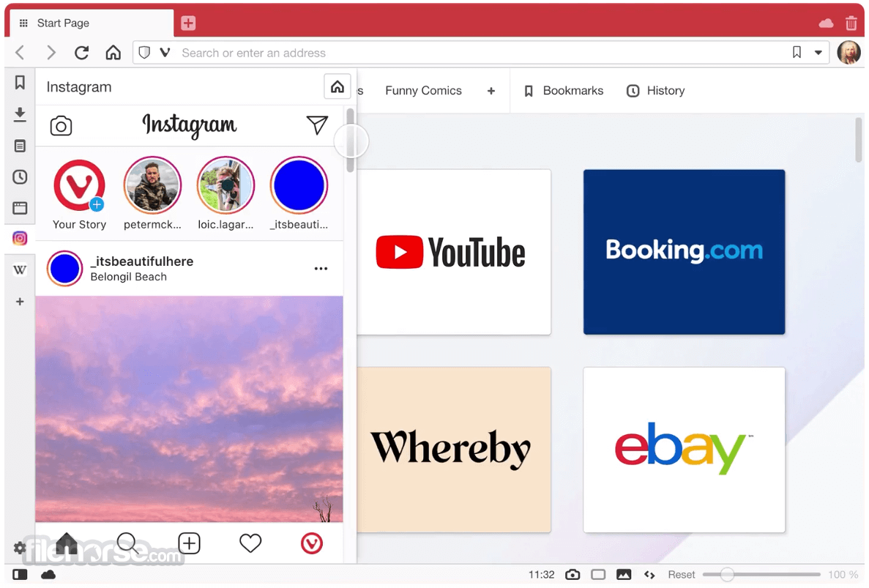The height and width of the screenshot is (588, 869).
Task: Open the tracker blocker shield icon
Action: 145,53
